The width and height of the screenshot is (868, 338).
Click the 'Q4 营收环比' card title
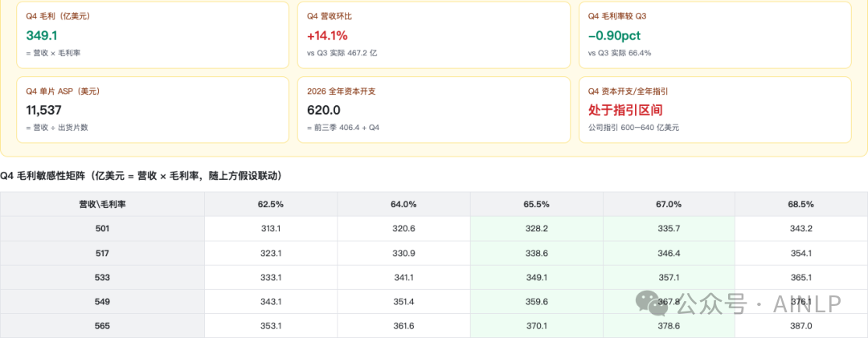coord(330,17)
